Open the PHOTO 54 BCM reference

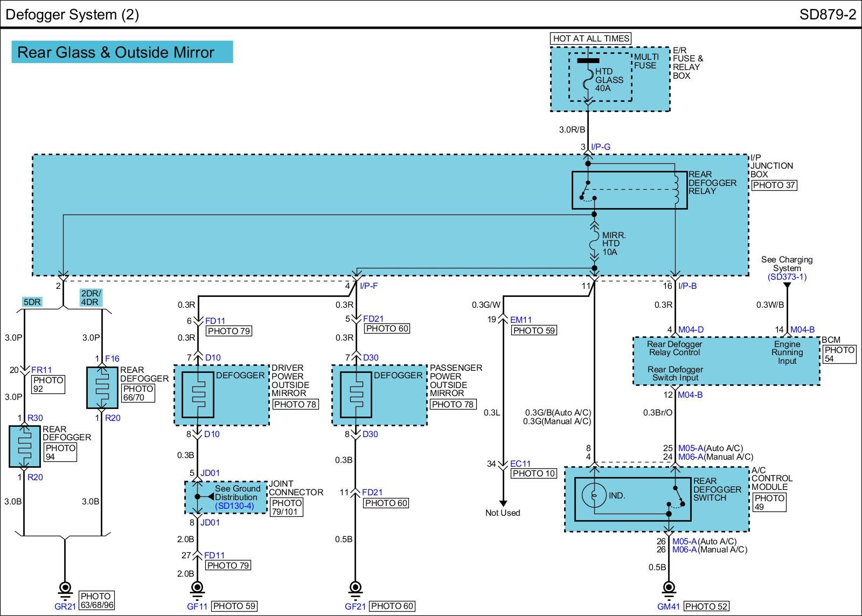(x=839, y=354)
